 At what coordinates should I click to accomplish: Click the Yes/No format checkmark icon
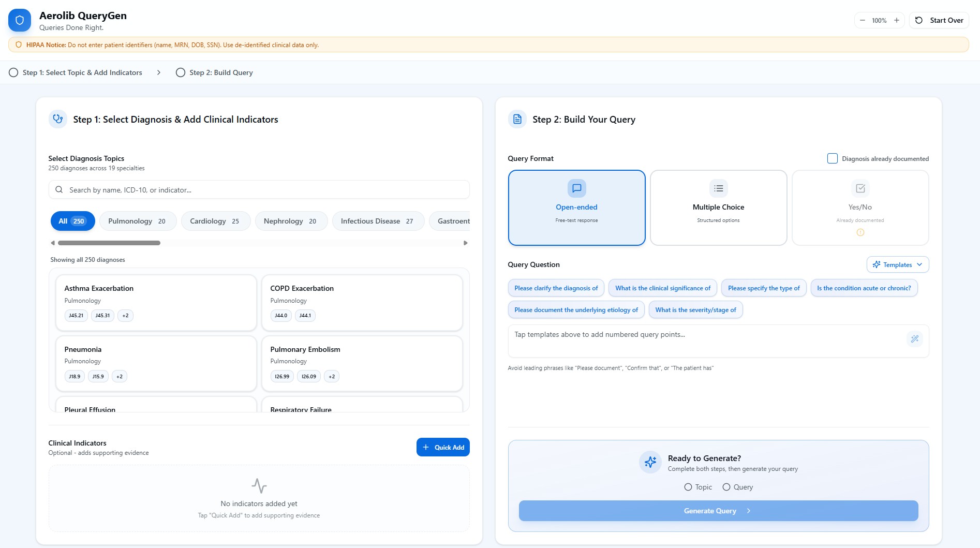click(x=859, y=188)
